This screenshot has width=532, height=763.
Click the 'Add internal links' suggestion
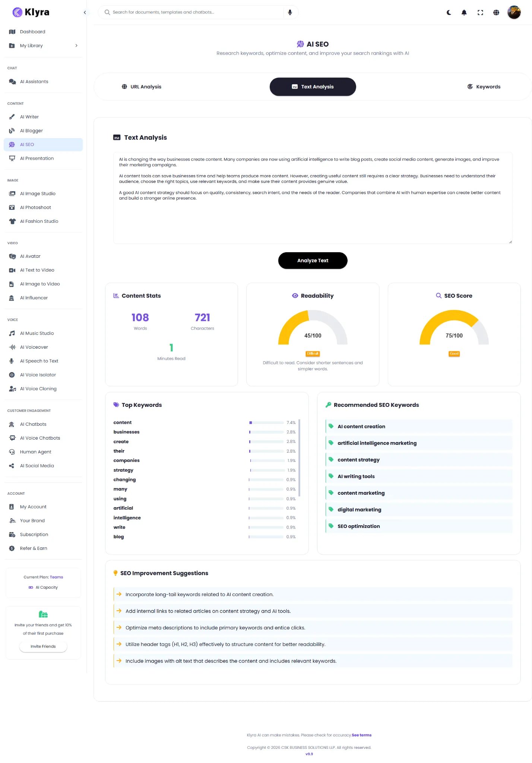(313, 611)
